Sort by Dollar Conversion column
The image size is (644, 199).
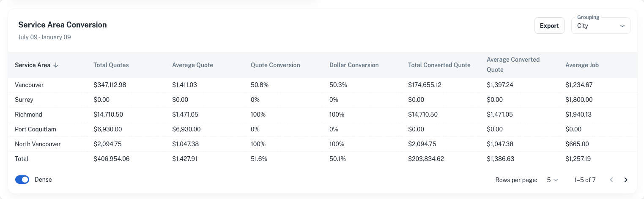point(354,65)
